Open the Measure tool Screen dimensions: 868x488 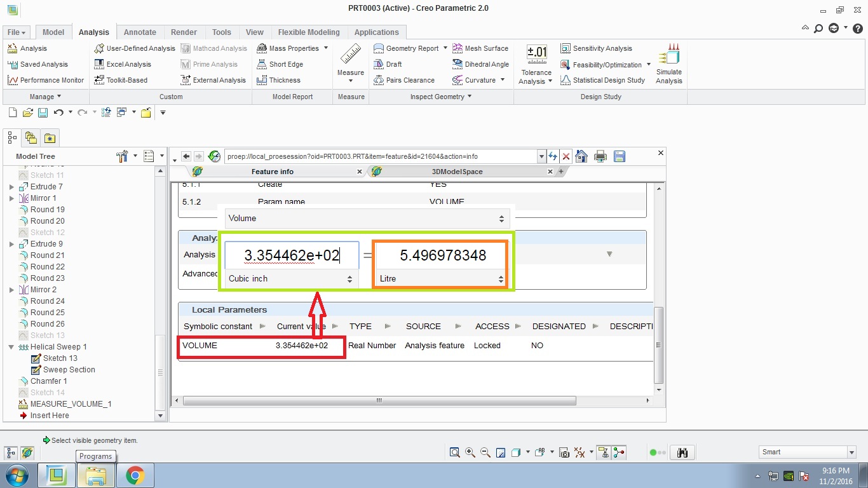(351, 63)
